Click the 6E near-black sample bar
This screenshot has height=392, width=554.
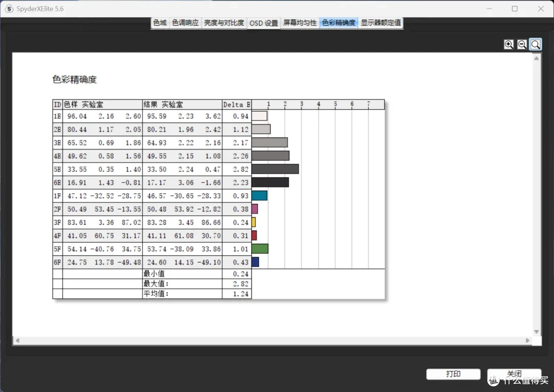(270, 182)
